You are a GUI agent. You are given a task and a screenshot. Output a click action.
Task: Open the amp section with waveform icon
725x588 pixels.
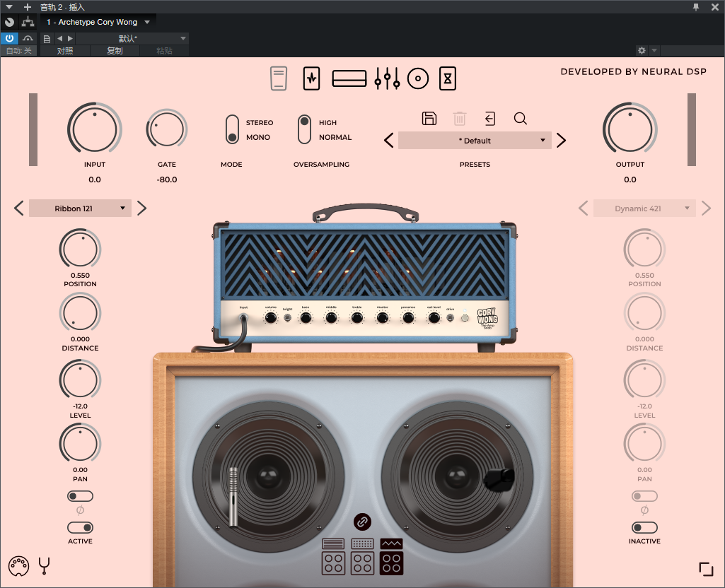(312, 78)
